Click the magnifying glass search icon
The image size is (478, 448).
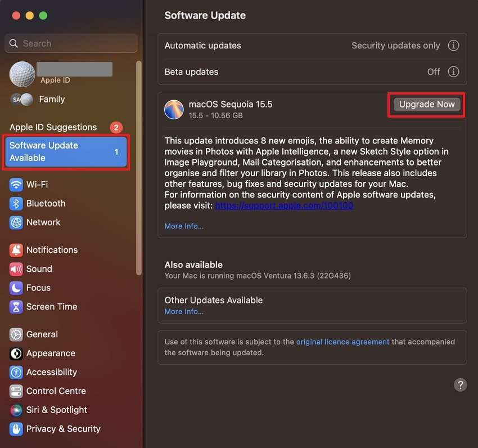[13, 43]
